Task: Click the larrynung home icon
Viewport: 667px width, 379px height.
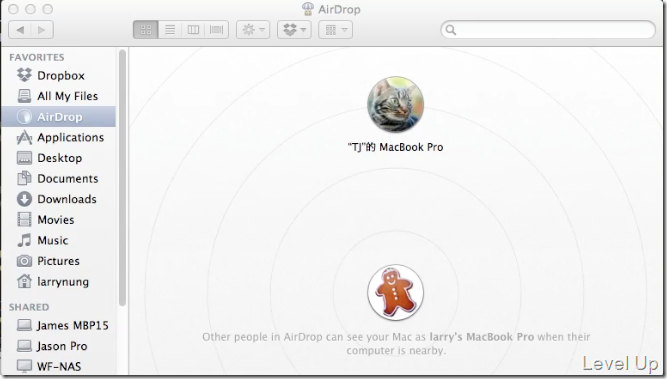Action: (x=24, y=281)
